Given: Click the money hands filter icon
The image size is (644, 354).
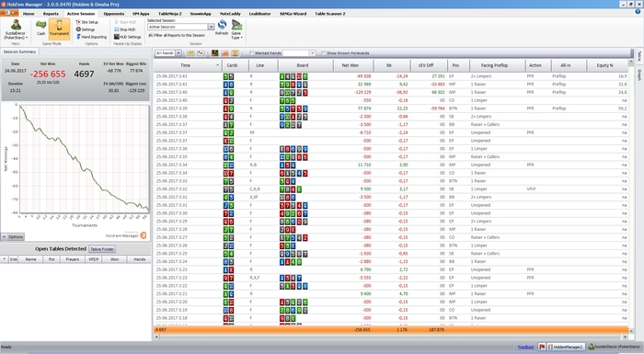Looking at the screenshot, I should (x=191, y=53).
